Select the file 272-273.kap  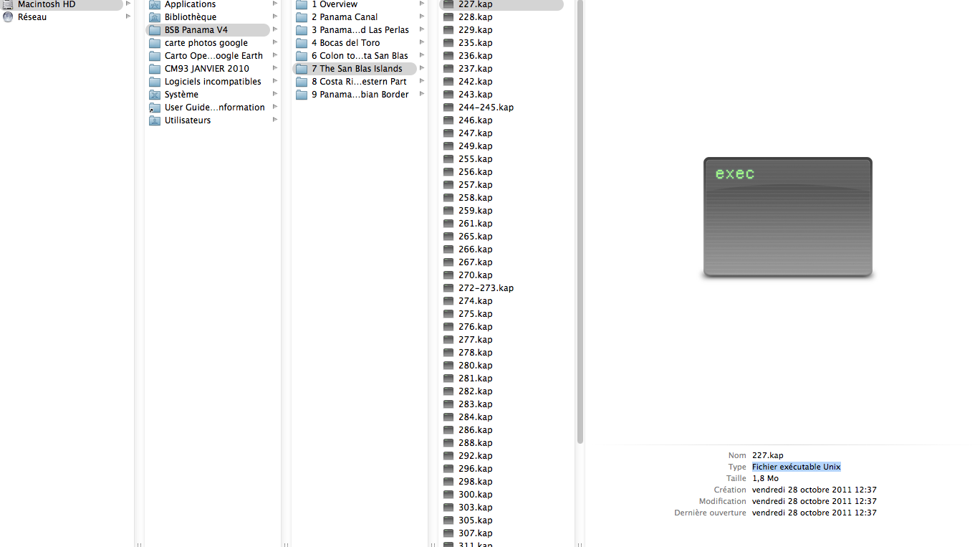pyautogui.click(x=486, y=288)
